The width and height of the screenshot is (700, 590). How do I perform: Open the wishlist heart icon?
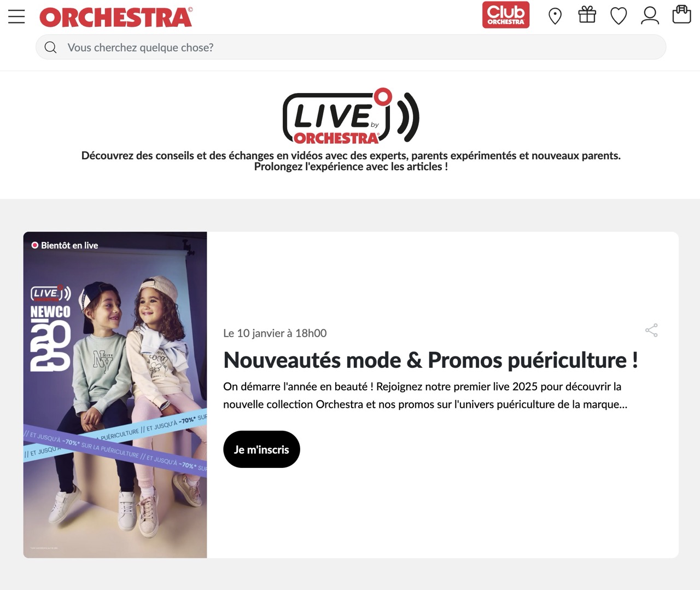tap(619, 15)
